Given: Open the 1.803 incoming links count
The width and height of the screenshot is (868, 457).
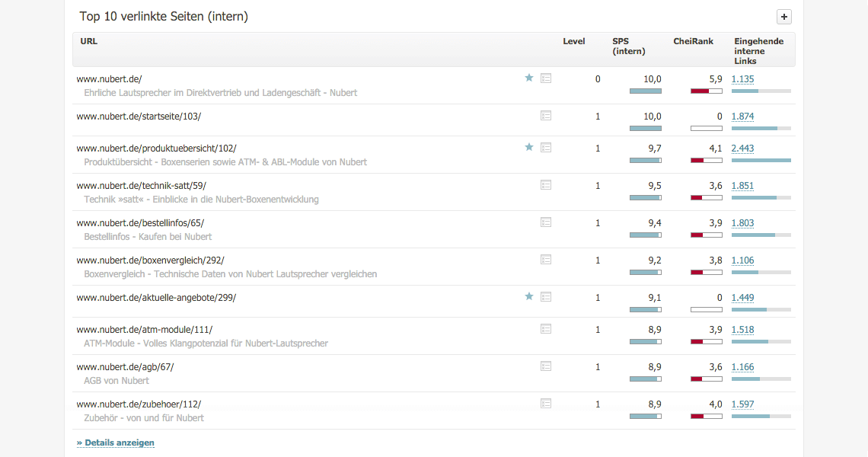Looking at the screenshot, I should click(742, 223).
